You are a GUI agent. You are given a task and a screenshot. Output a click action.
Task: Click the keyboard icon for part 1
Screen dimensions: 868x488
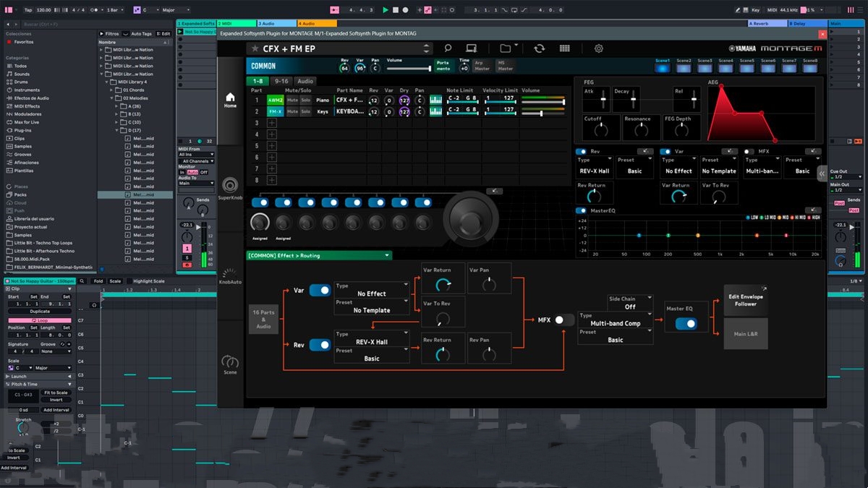[x=435, y=100]
